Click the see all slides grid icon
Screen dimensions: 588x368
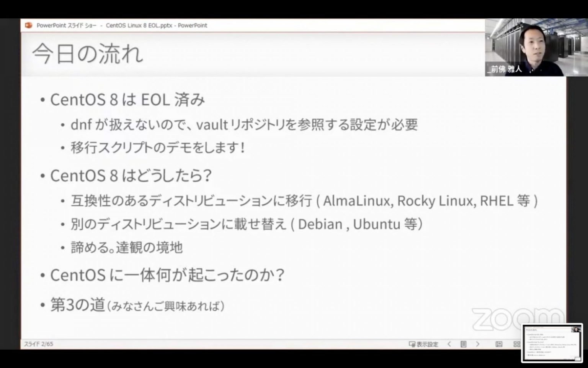click(x=517, y=344)
